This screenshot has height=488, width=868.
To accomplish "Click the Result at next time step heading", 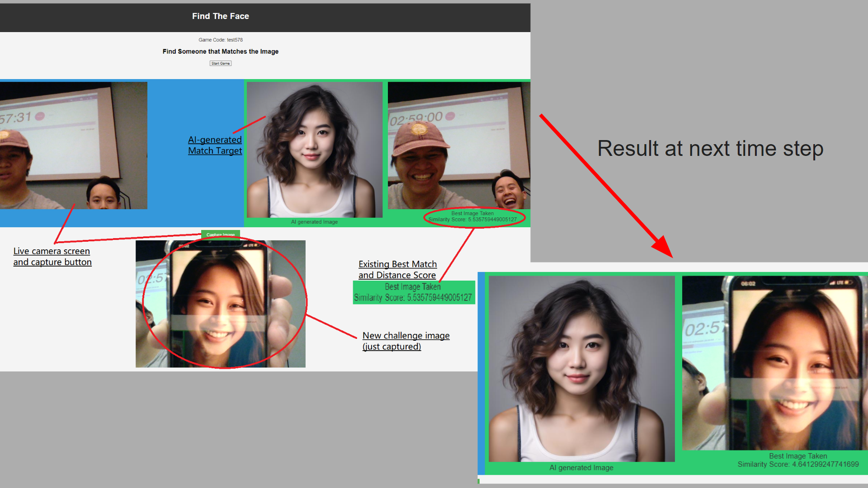I will pos(710,148).
